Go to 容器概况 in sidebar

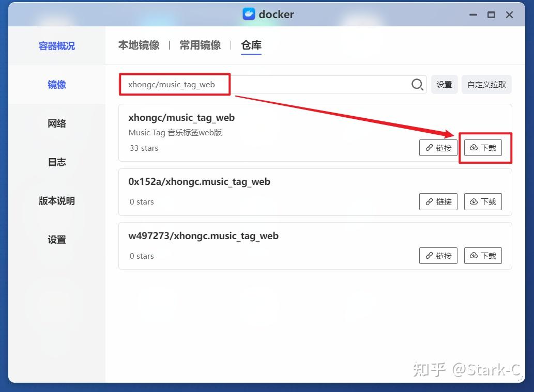56,45
